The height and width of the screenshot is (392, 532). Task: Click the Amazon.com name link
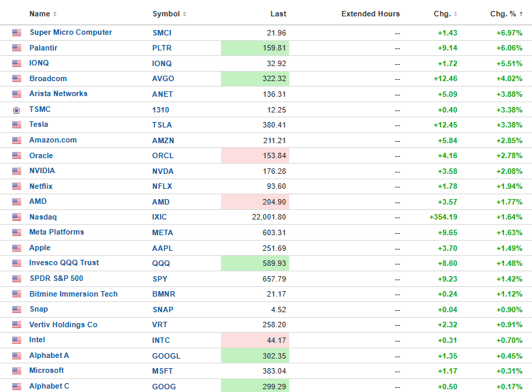53,140
